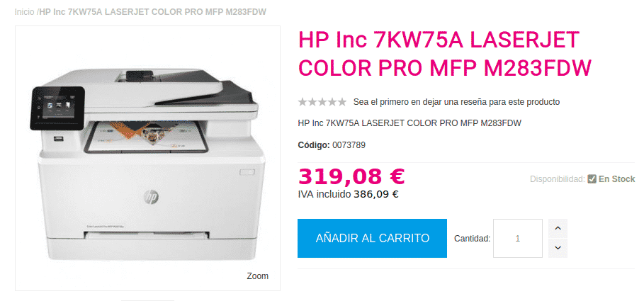644x301 pixels.
Task: Add printer with Añadir al carrito button
Action: tap(372, 238)
